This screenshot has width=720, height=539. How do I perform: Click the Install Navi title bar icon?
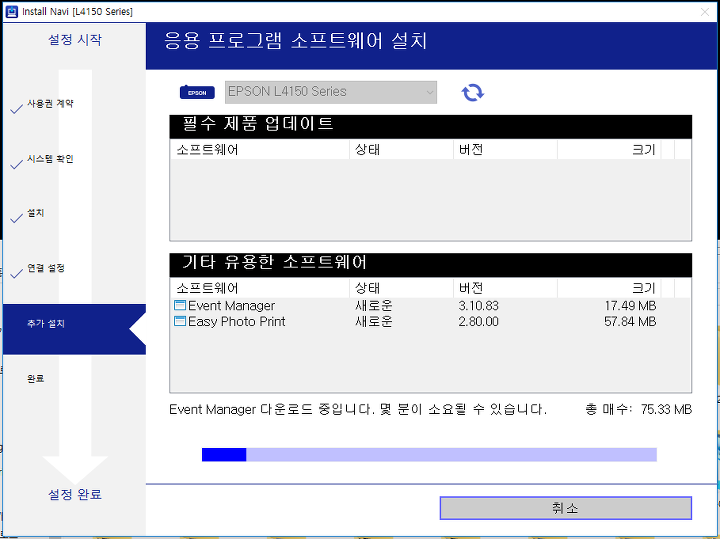pyautogui.click(x=12, y=11)
